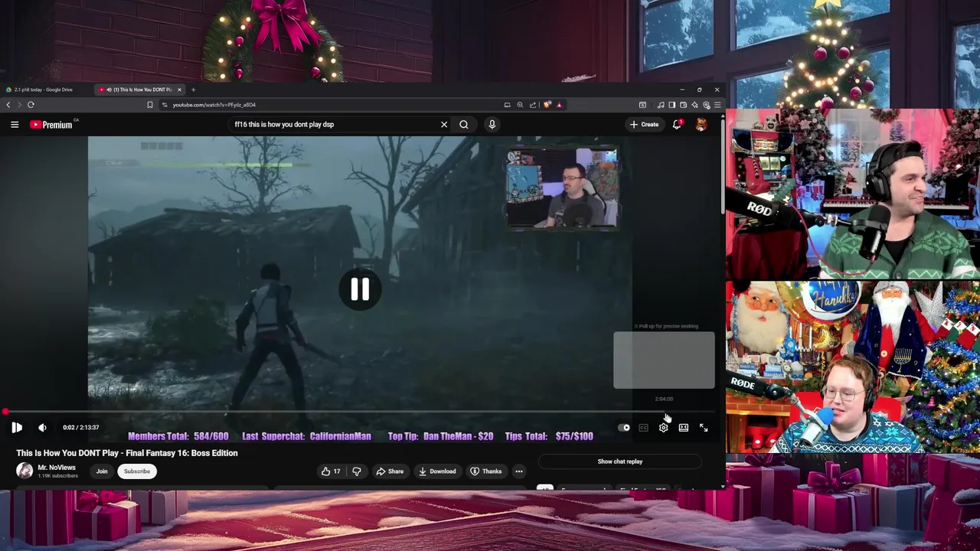
Task: Select the All filter chip under chat
Action: pos(544,488)
